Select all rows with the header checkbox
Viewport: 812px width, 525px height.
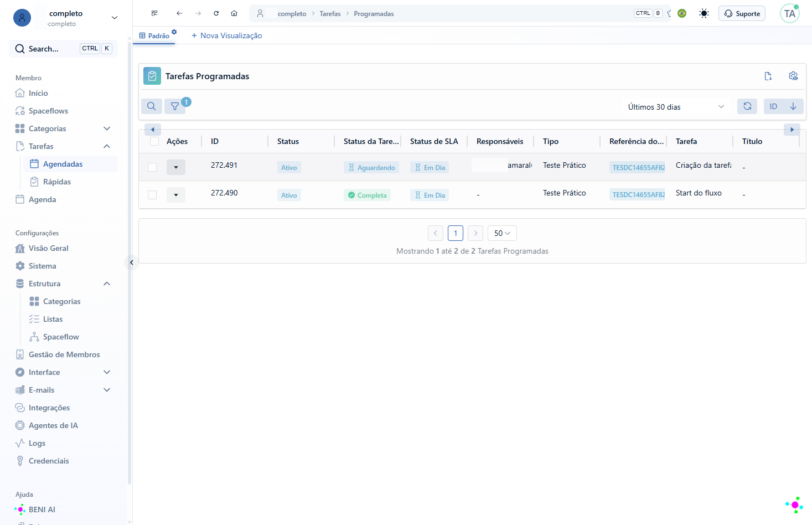click(154, 141)
